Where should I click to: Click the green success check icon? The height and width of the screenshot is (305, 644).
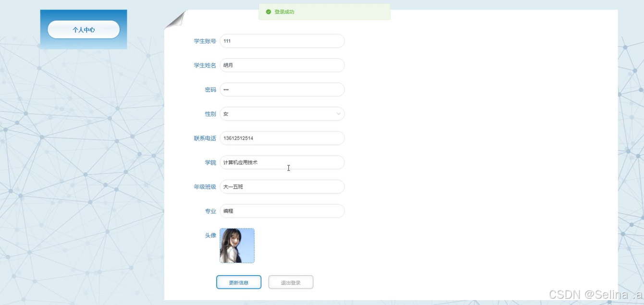click(269, 12)
